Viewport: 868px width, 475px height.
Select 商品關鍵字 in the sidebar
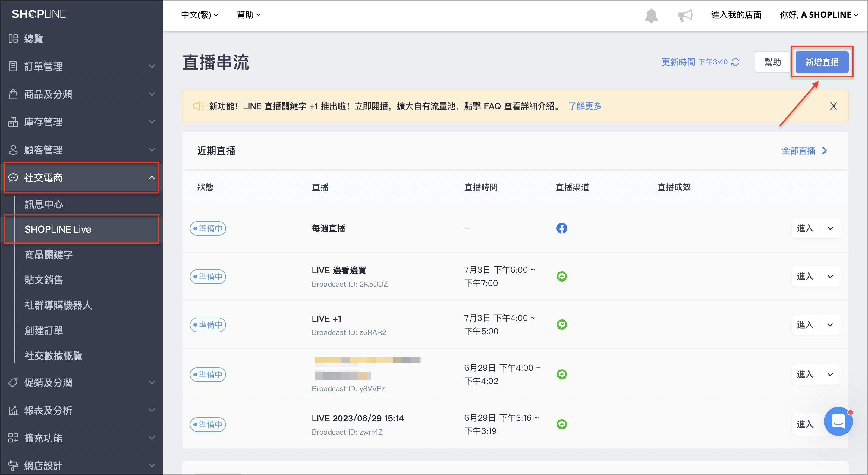pos(49,254)
